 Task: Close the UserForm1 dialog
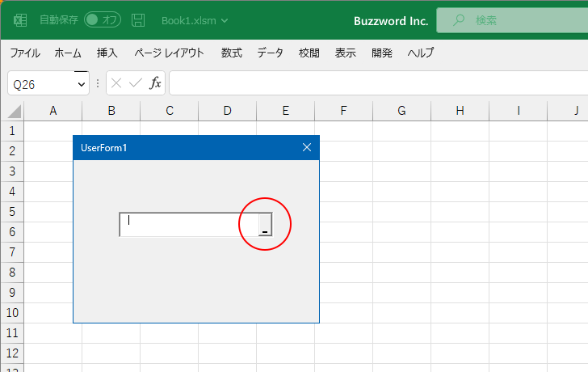306,147
